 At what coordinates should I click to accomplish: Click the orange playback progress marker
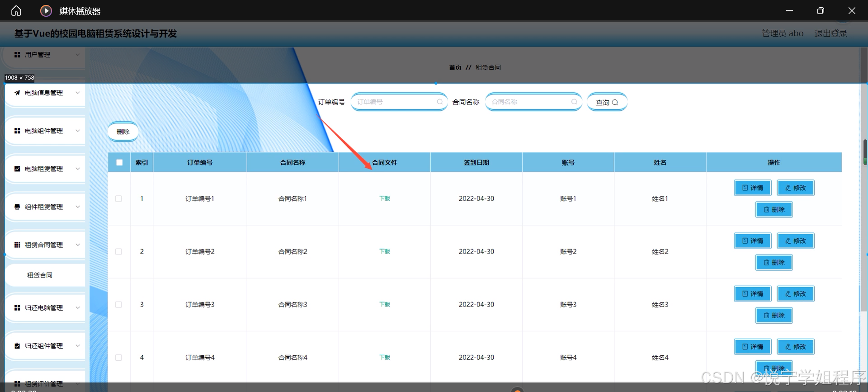coord(517,390)
